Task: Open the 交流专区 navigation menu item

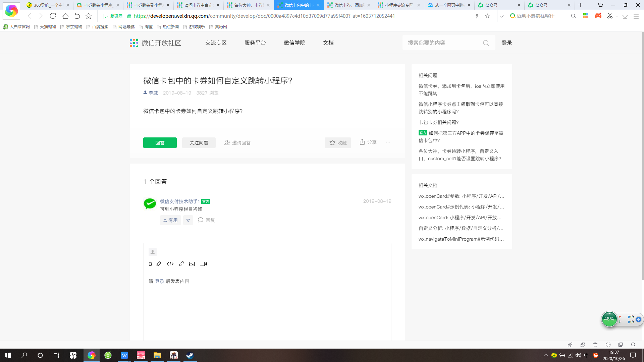Action: pos(216,43)
